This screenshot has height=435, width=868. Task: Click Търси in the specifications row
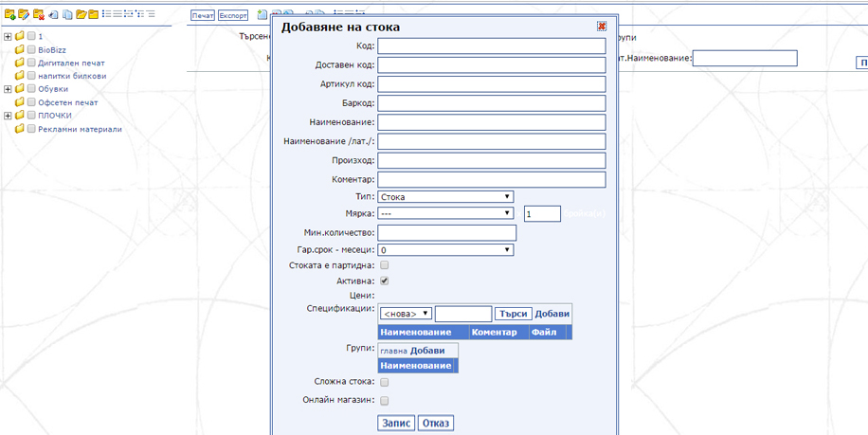[514, 314]
